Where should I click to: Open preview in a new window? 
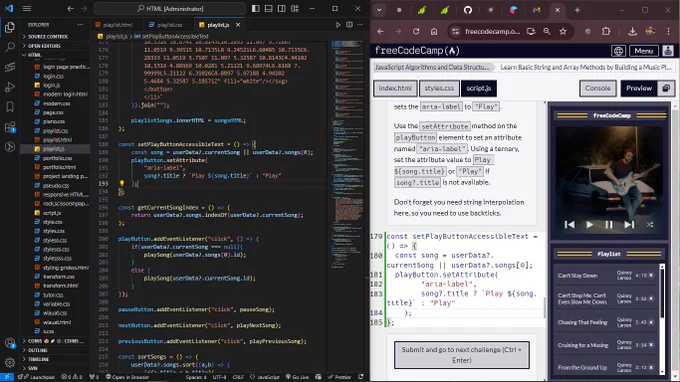point(666,88)
